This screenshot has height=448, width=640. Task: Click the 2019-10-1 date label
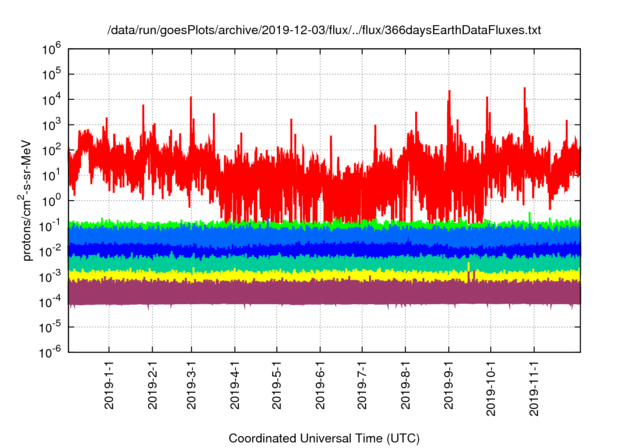click(x=491, y=388)
